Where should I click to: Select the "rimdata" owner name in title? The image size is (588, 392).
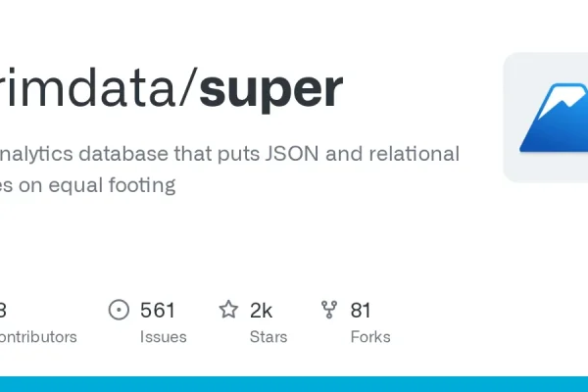coord(87,88)
